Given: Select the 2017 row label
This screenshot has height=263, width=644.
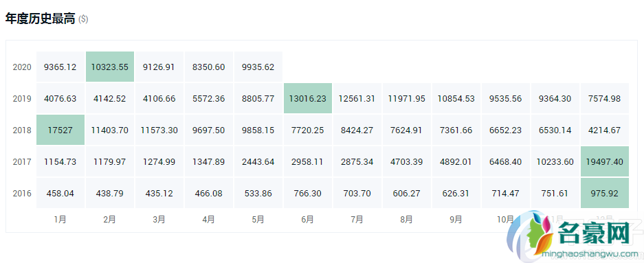Looking at the screenshot, I should point(22,161).
